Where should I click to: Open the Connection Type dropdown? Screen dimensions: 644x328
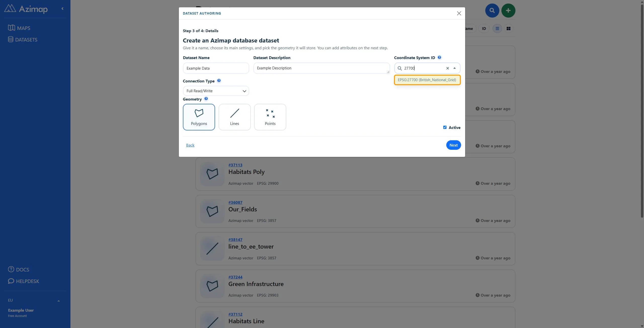216,91
